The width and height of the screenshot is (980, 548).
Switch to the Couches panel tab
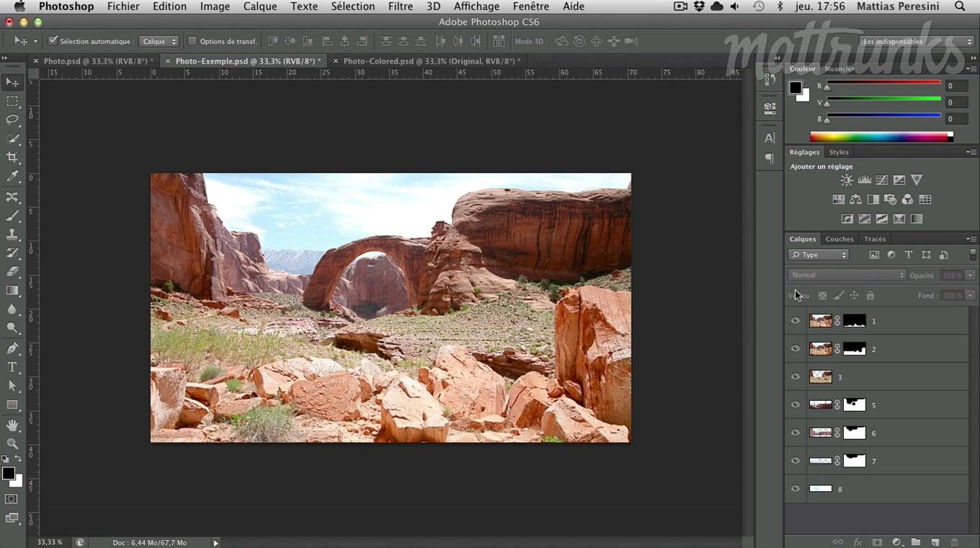tap(839, 239)
